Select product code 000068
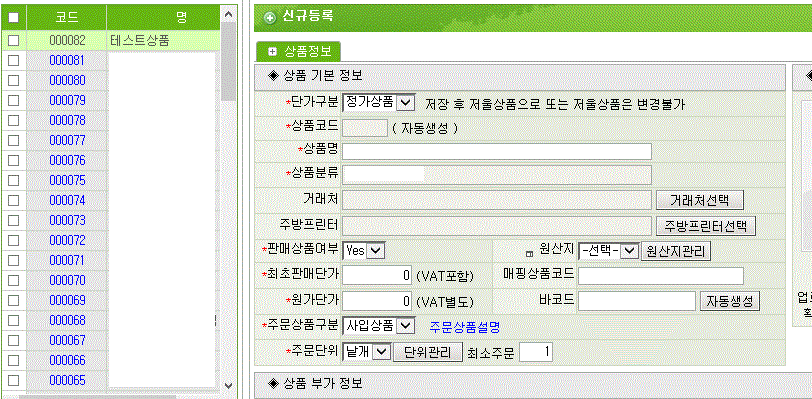 (x=67, y=320)
